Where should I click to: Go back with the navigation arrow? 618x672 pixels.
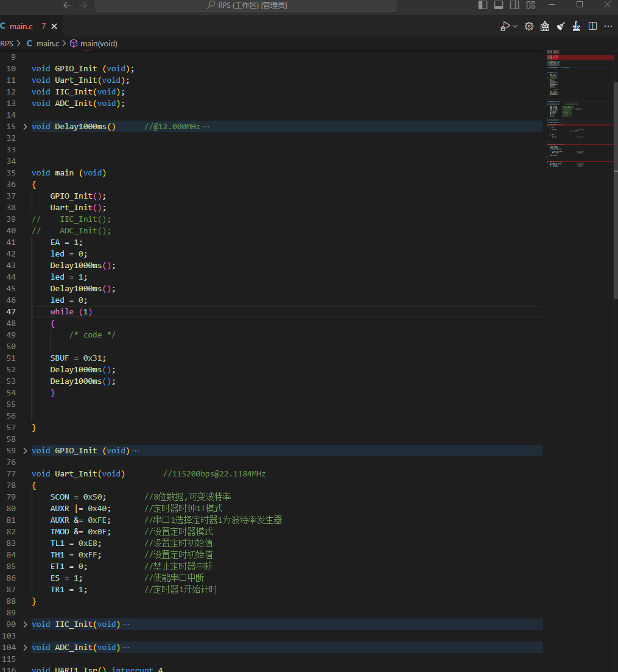pyautogui.click(x=67, y=5)
